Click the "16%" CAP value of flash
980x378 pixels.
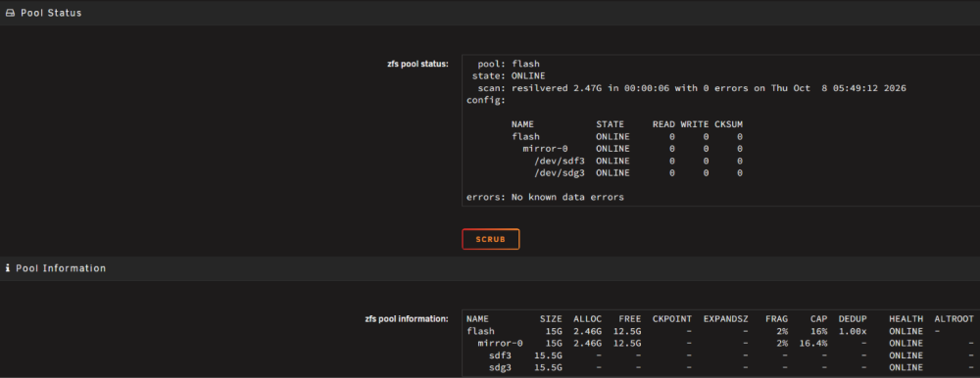[x=819, y=331]
